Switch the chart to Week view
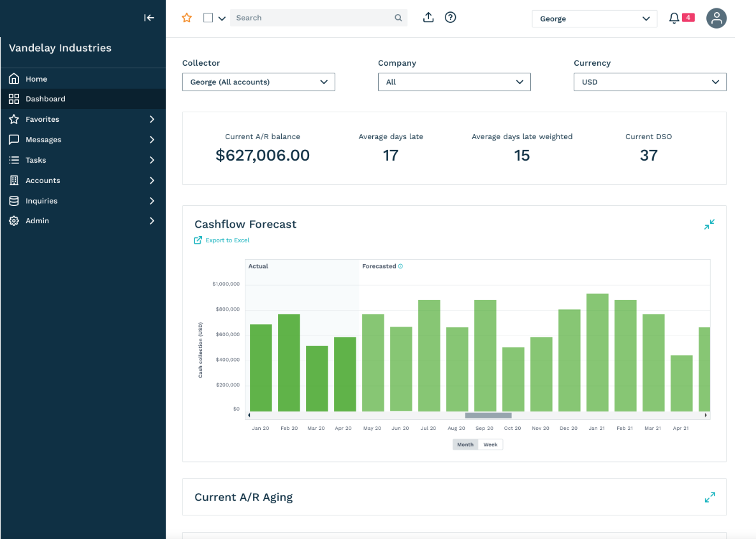This screenshot has width=756, height=539. [x=490, y=445]
